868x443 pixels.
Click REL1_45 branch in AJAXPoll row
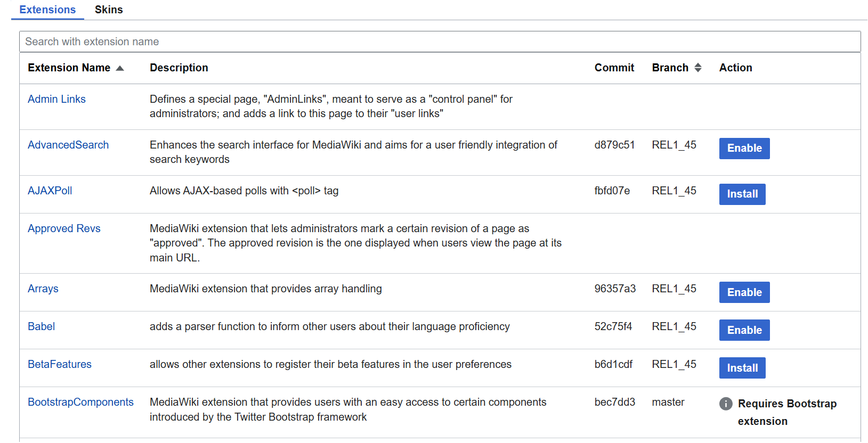[x=674, y=191]
